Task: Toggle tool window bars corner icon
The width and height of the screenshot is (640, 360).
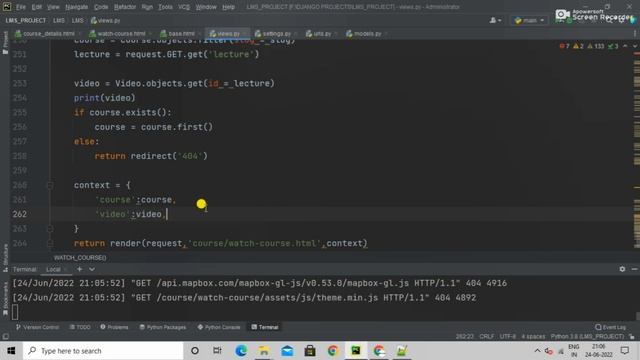Action: click(5, 337)
